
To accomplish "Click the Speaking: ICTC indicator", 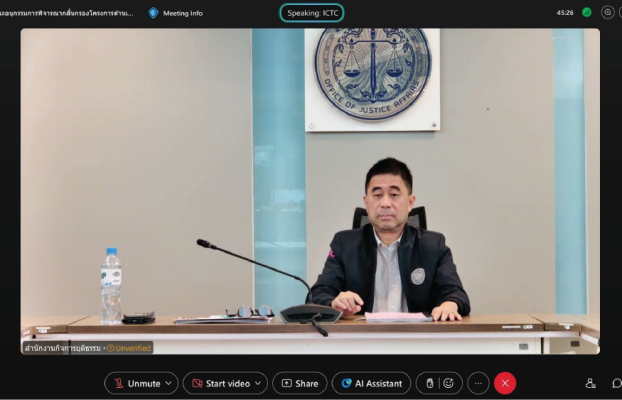I will (311, 13).
